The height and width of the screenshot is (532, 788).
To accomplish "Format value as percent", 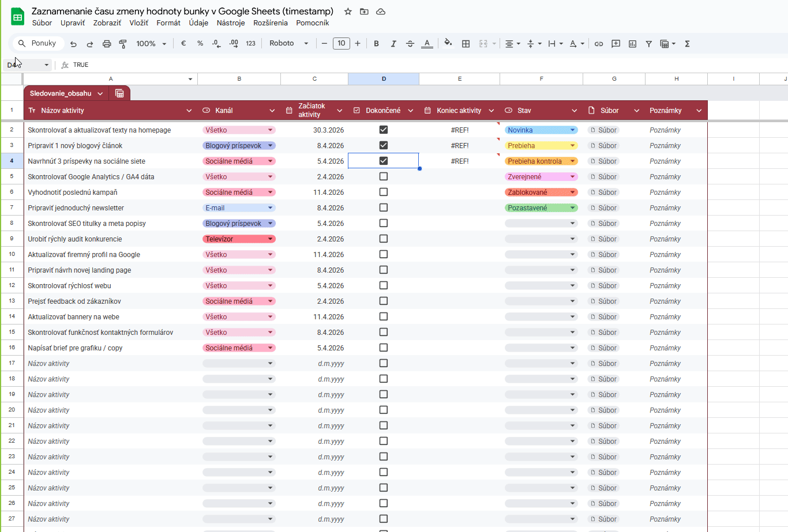I will [x=199, y=43].
